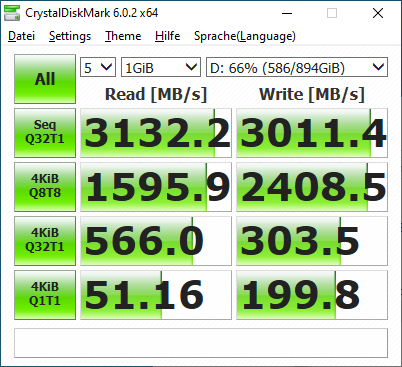Screen dimensions: 402x367
Task: Open the Hilfe menu
Action: coord(167,36)
